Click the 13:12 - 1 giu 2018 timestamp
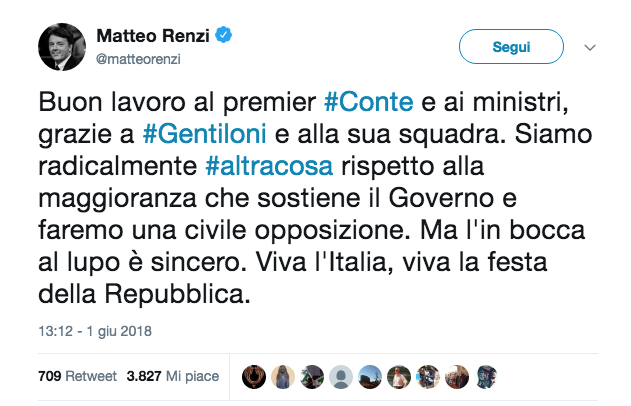This screenshot has height=406, width=631. 94,331
